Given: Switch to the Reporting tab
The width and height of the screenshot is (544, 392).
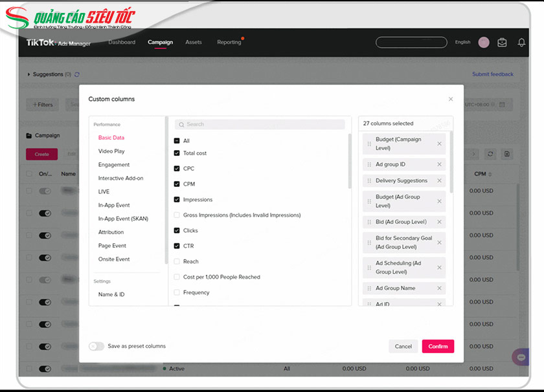Looking at the screenshot, I should tap(229, 43).
